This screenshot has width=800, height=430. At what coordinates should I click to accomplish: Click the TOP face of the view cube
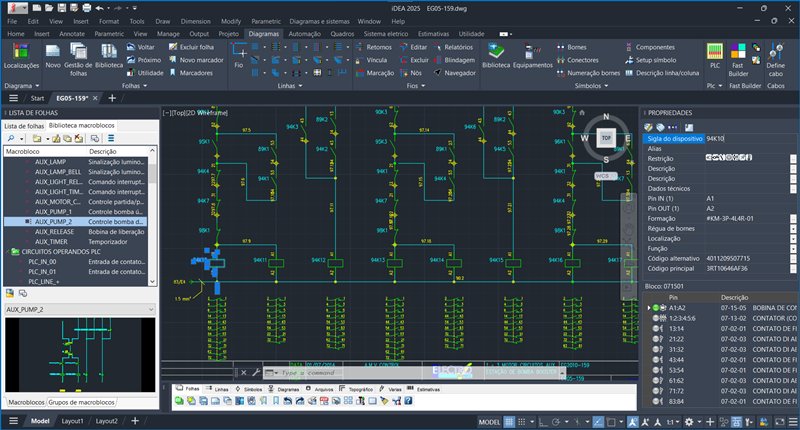(x=604, y=138)
